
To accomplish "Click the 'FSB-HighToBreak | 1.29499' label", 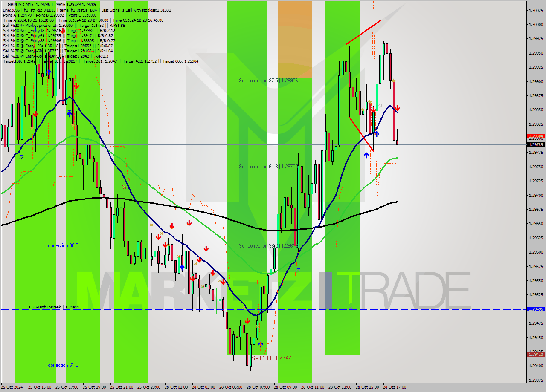I will pyautogui.click(x=54, y=307).
